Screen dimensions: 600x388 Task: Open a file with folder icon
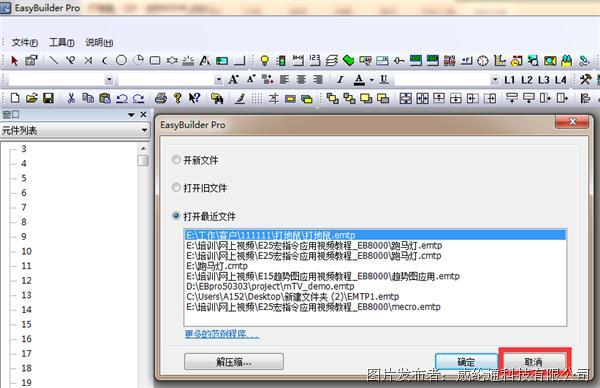[32, 98]
